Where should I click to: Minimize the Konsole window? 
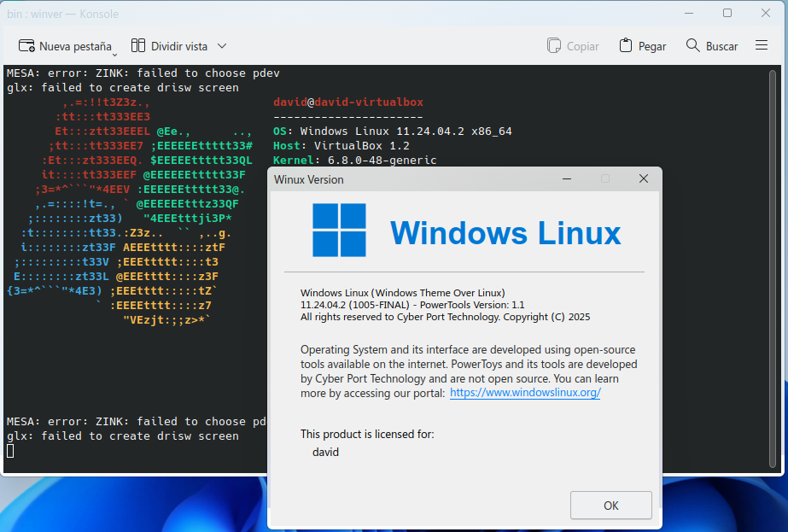(688, 14)
